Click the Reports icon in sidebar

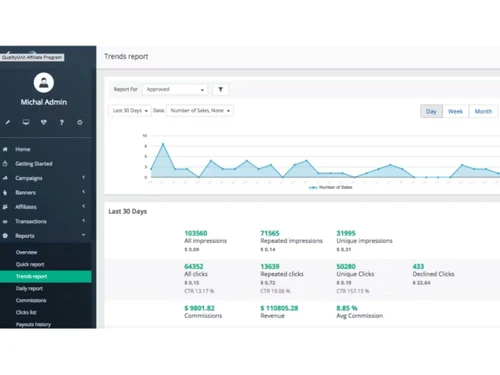coord(5,236)
